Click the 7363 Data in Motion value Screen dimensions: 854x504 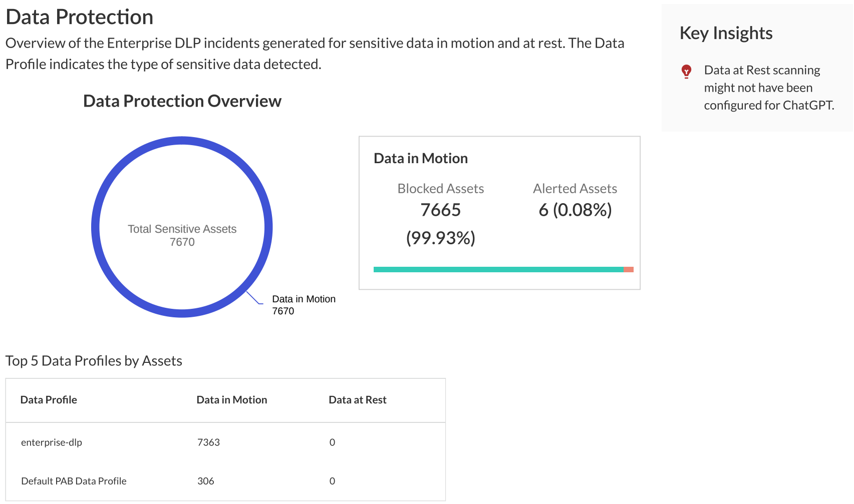click(208, 442)
